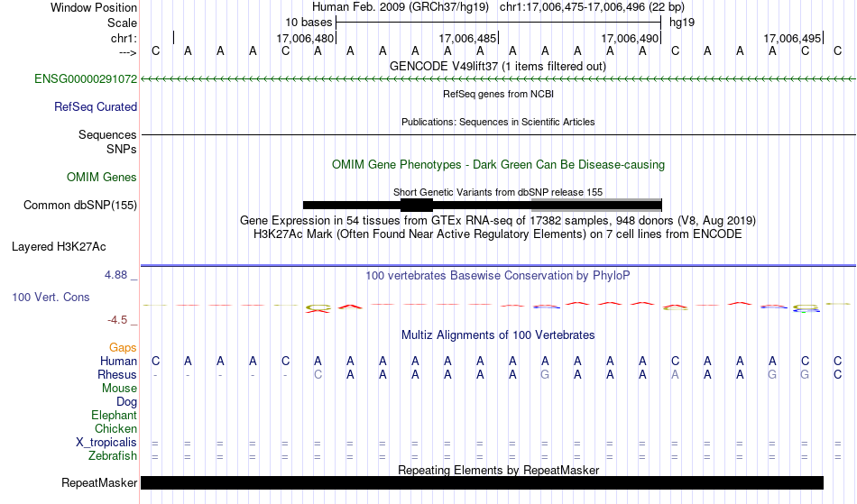Click the 17,006,485 ruler coordinate
This screenshot has height=504, width=857.
467,38
